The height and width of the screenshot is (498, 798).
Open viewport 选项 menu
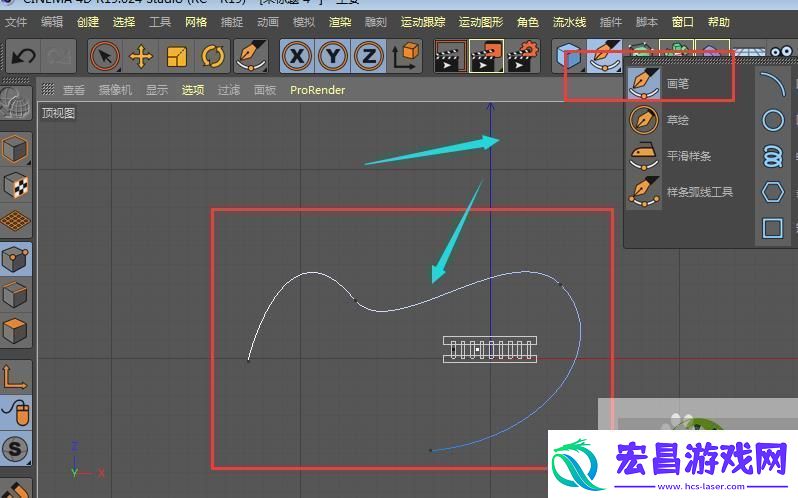pyautogui.click(x=193, y=90)
